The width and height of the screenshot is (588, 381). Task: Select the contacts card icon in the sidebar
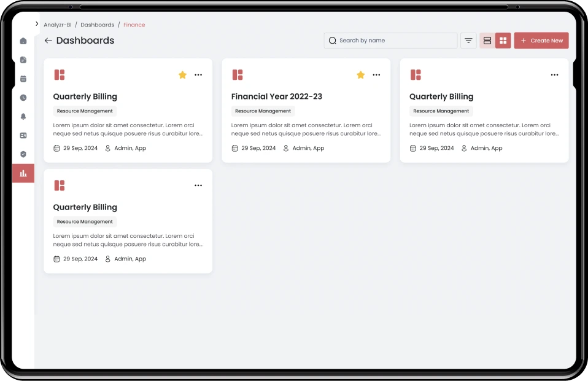click(x=23, y=135)
